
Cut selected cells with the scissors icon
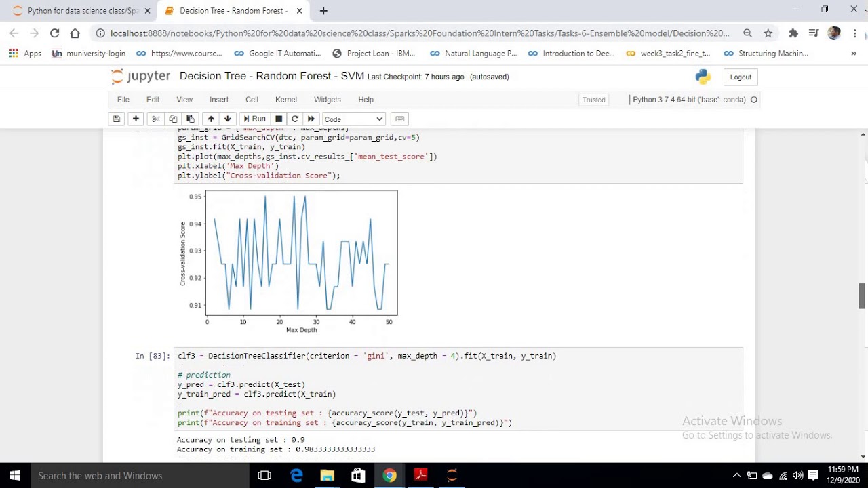point(155,119)
